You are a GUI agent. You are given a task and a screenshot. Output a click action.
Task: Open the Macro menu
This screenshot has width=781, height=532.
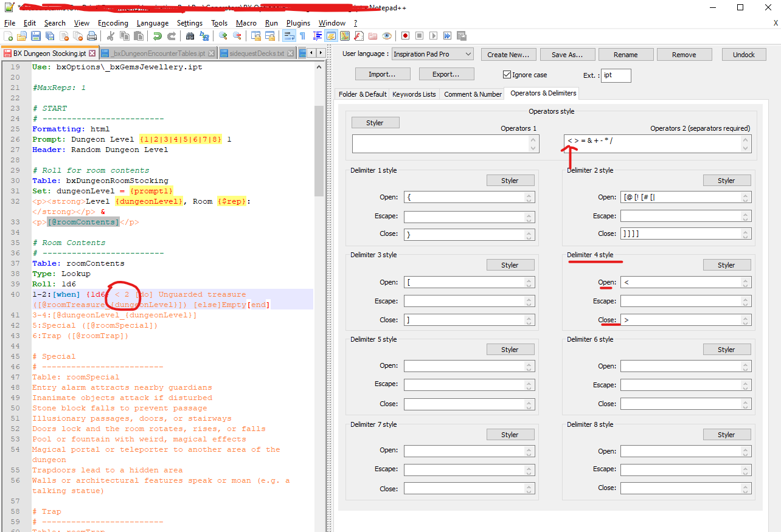tap(246, 23)
